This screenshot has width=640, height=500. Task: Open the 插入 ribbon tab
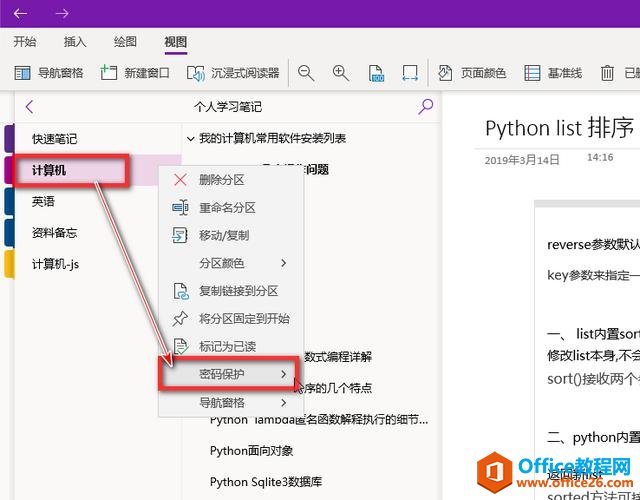pos(75,42)
